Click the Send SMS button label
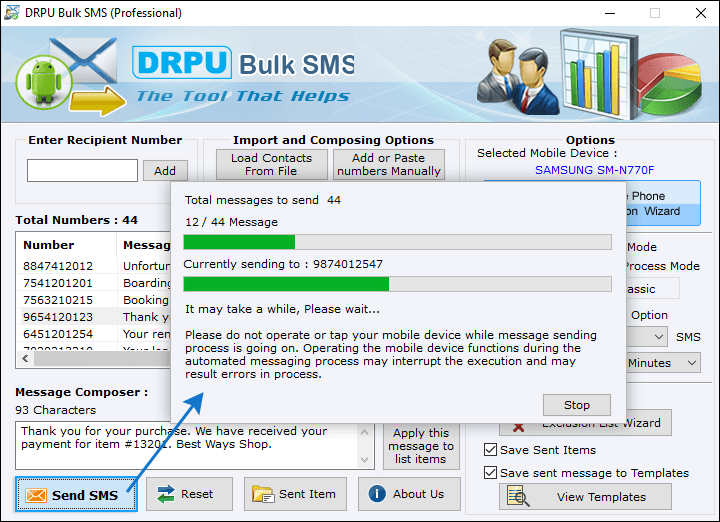The height and width of the screenshot is (522, 720). point(85,495)
